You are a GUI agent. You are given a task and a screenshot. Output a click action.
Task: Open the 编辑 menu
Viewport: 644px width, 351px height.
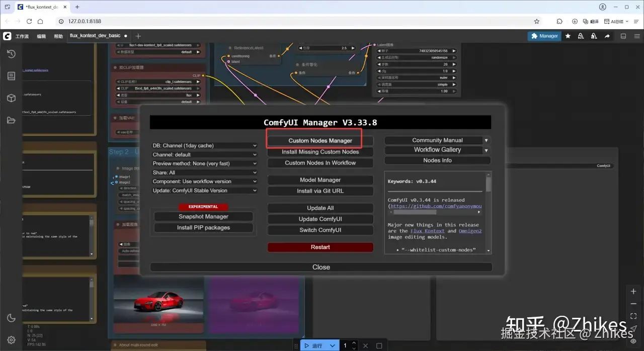point(41,36)
